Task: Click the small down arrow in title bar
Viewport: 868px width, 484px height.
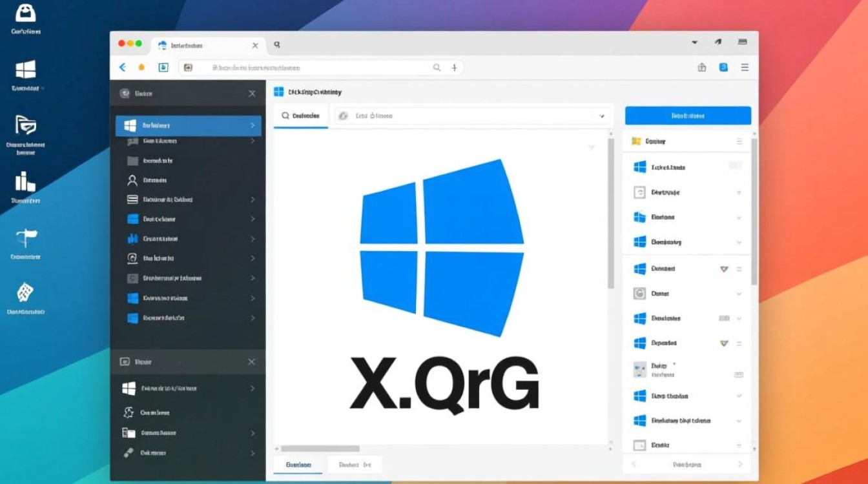Action: [695, 43]
